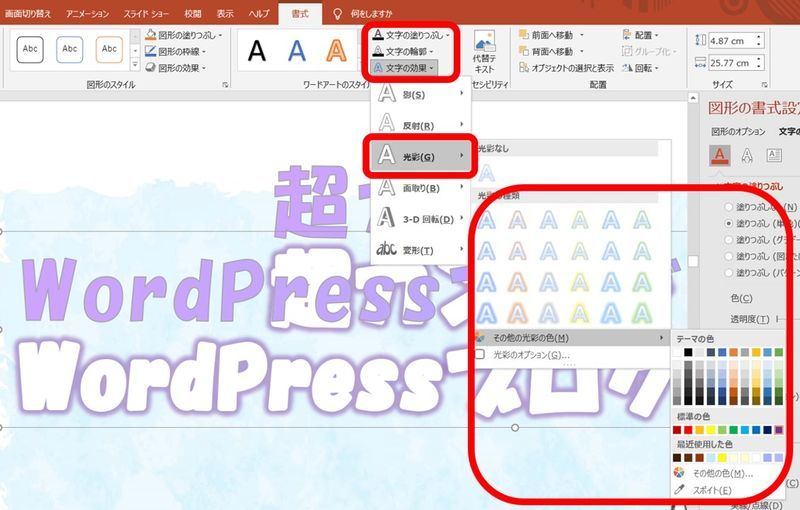Open the 影(S) shadow submenu
Viewport: 800px width, 510px height.
[421, 94]
